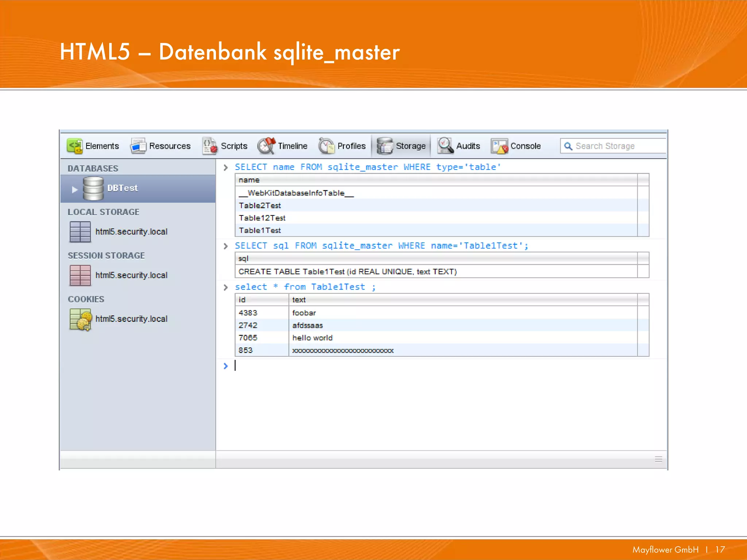Switch to the Profiles tab label
This screenshot has width=747, height=560.
pyautogui.click(x=352, y=146)
